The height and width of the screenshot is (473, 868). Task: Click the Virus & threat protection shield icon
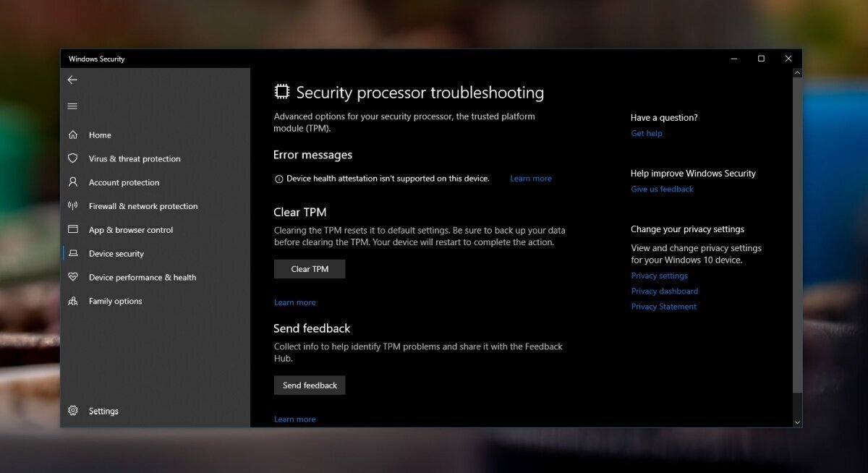click(x=73, y=158)
